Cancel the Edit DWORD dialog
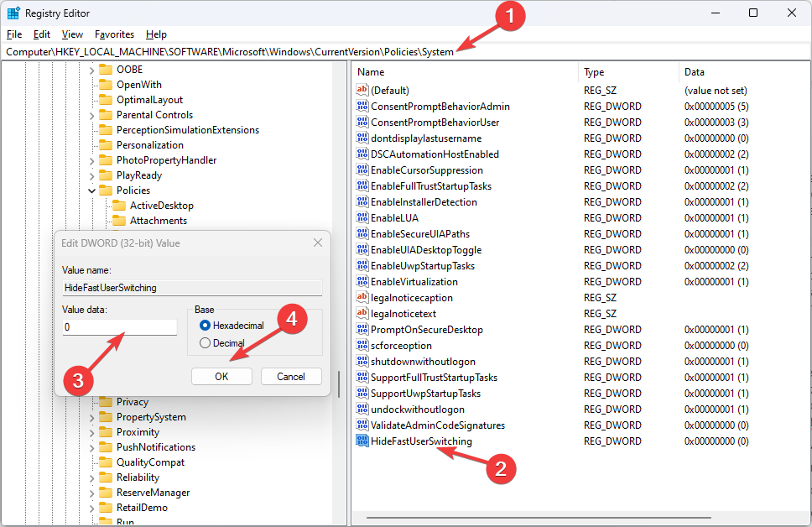812x527 pixels. coord(291,376)
